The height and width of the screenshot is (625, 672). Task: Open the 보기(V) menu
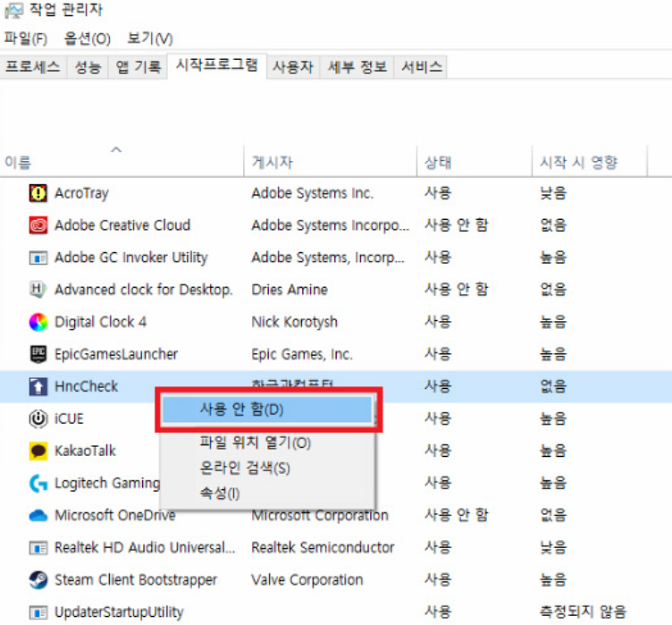(150, 38)
